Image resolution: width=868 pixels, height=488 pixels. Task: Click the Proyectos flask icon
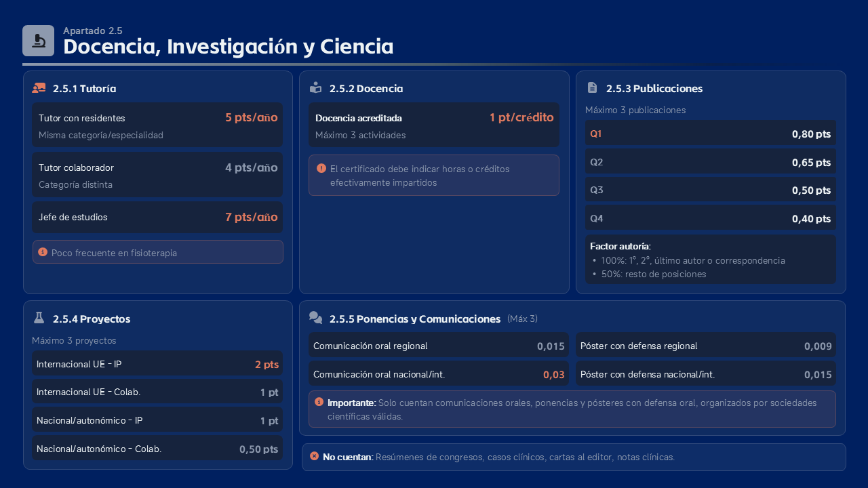[39, 318]
